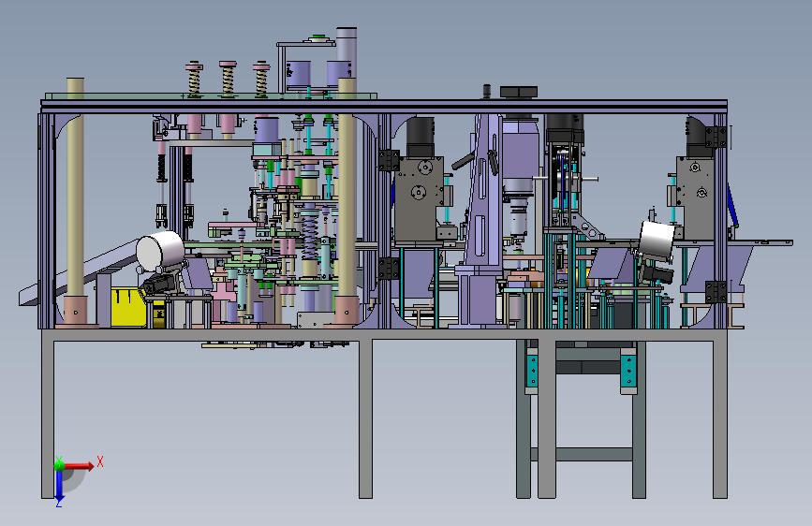Select the left teal bracket under the table
Image resolution: width=812 pixels, height=526 pixels.
[532, 371]
